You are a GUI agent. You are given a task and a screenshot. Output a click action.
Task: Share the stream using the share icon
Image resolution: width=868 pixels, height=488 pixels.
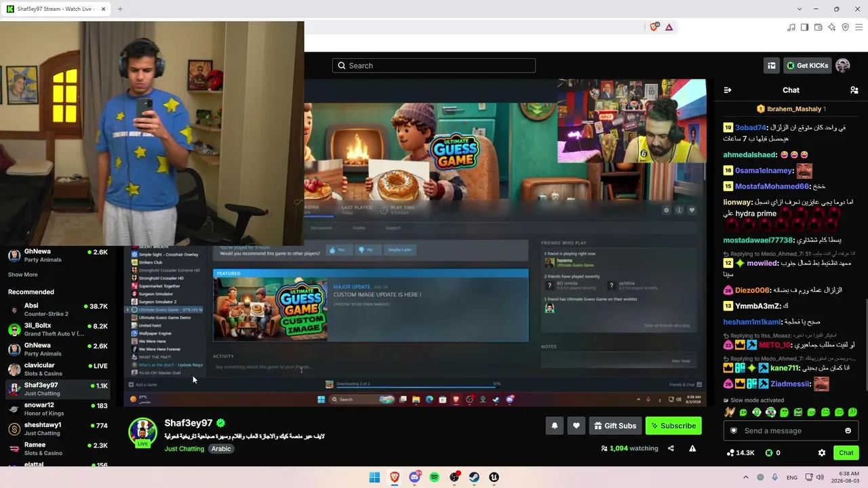[x=671, y=448]
